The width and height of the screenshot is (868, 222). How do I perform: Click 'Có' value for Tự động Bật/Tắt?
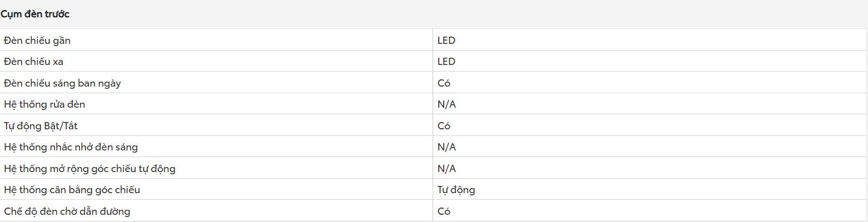(444, 126)
